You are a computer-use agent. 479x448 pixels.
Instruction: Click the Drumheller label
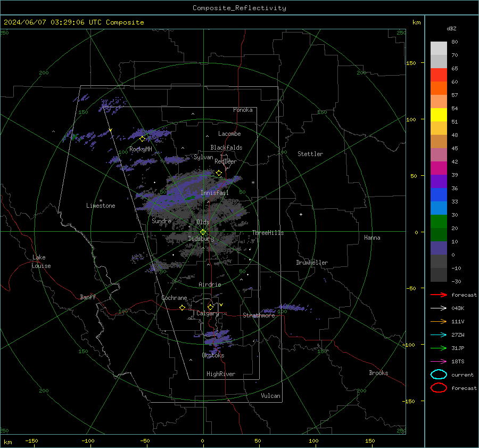pyautogui.click(x=312, y=263)
